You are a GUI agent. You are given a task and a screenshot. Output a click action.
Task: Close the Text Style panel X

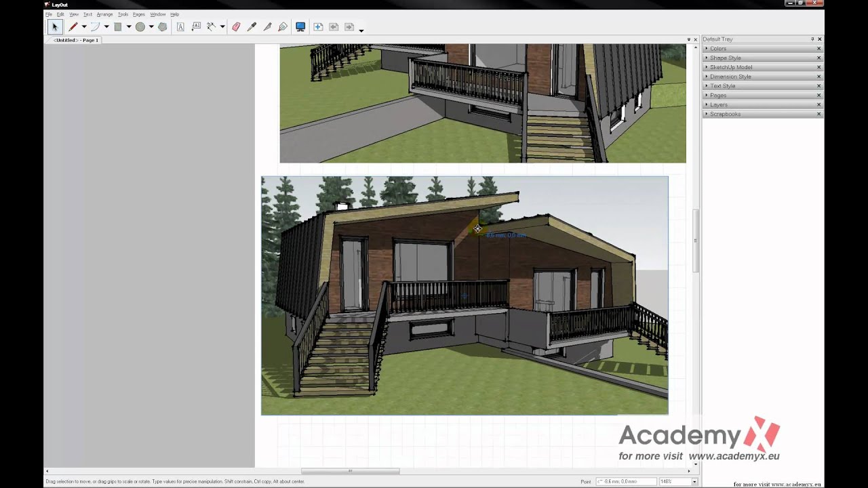coord(818,86)
